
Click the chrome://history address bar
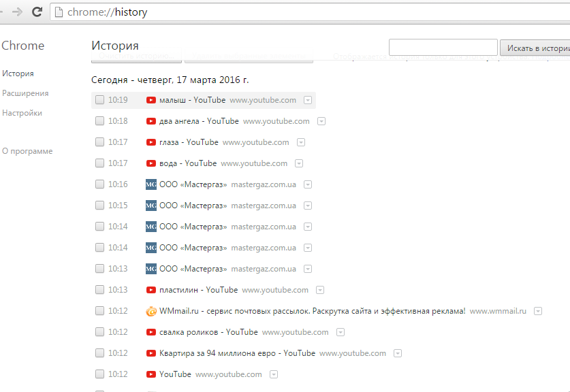310,12
